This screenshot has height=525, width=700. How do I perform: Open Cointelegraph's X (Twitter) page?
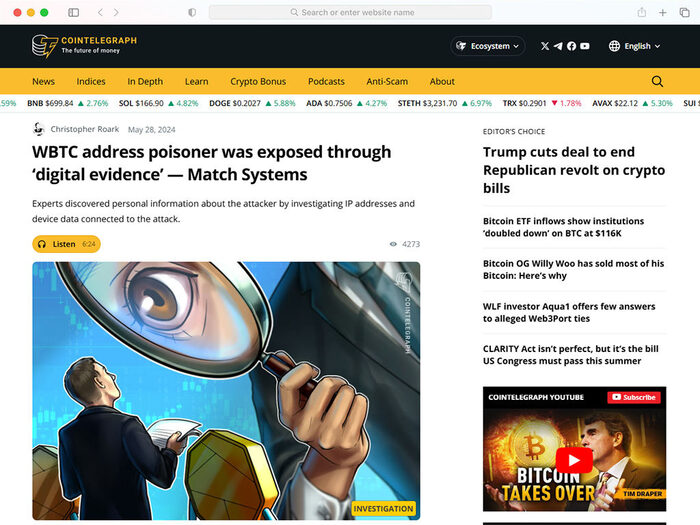point(545,46)
